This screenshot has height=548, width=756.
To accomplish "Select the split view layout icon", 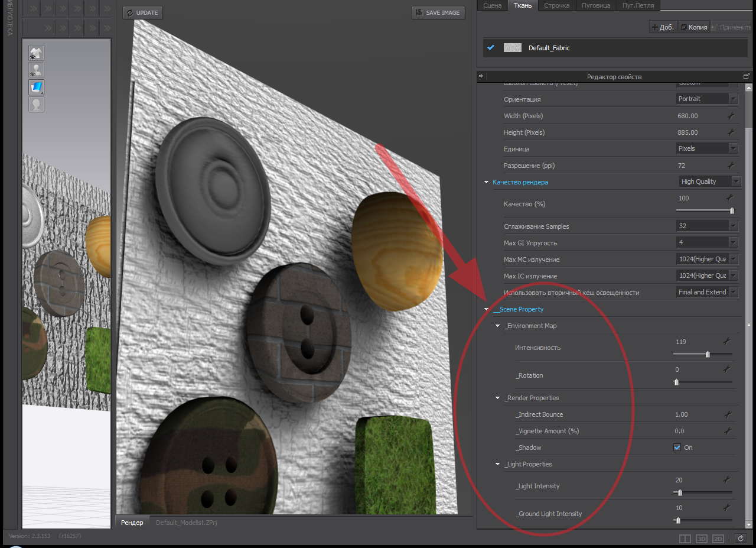I will (685, 539).
